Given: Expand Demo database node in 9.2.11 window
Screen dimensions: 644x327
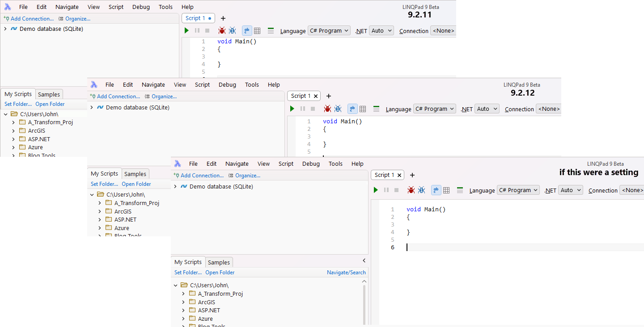Looking at the screenshot, I should (5, 29).
